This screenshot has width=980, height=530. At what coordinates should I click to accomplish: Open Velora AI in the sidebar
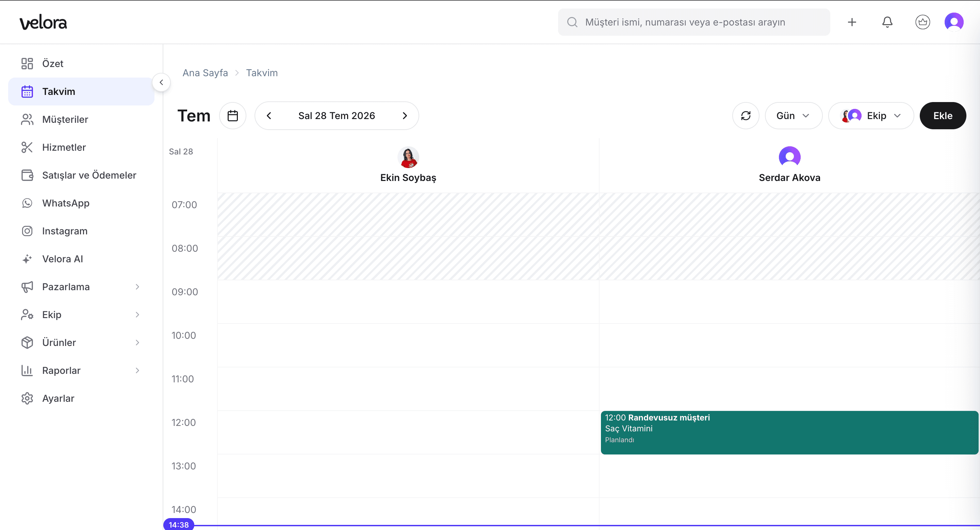[81, 259]
